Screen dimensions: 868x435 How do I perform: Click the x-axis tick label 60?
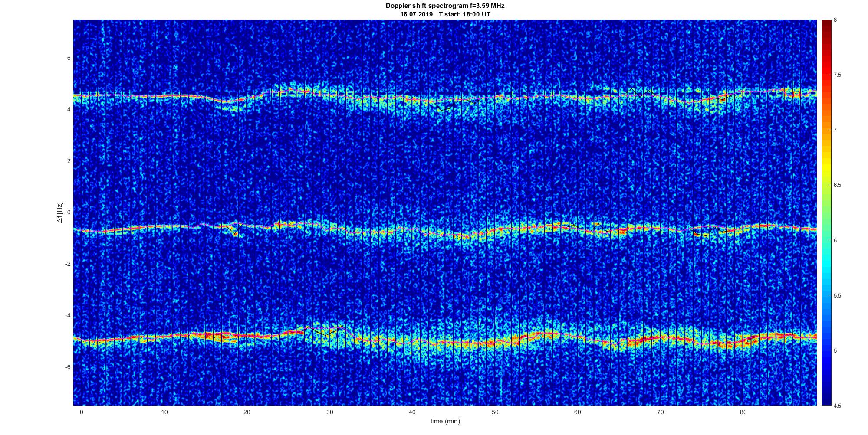tap(578, 412)
